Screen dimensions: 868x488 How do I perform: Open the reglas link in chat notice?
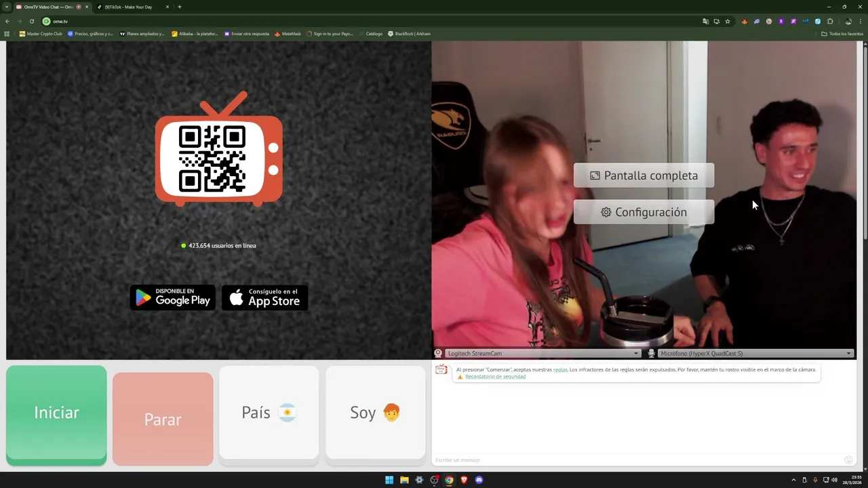pos(560,369)
